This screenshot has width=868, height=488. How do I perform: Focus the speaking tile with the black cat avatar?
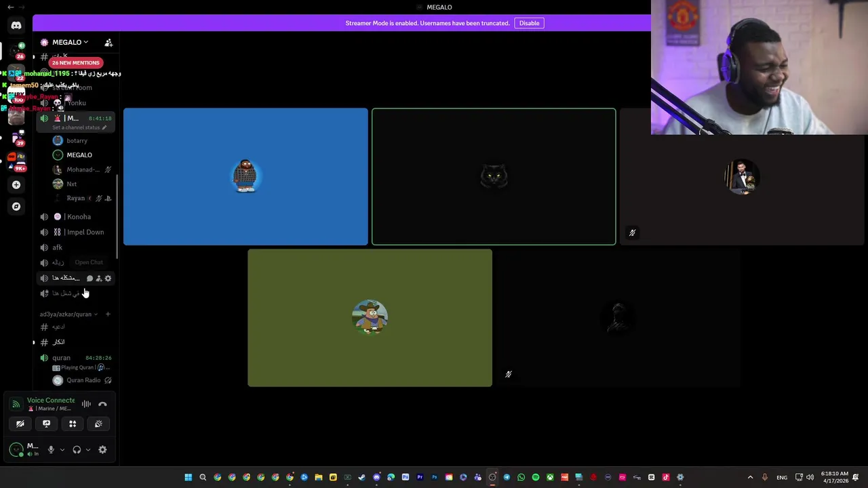pyautogui.click(x=494, y=176)
